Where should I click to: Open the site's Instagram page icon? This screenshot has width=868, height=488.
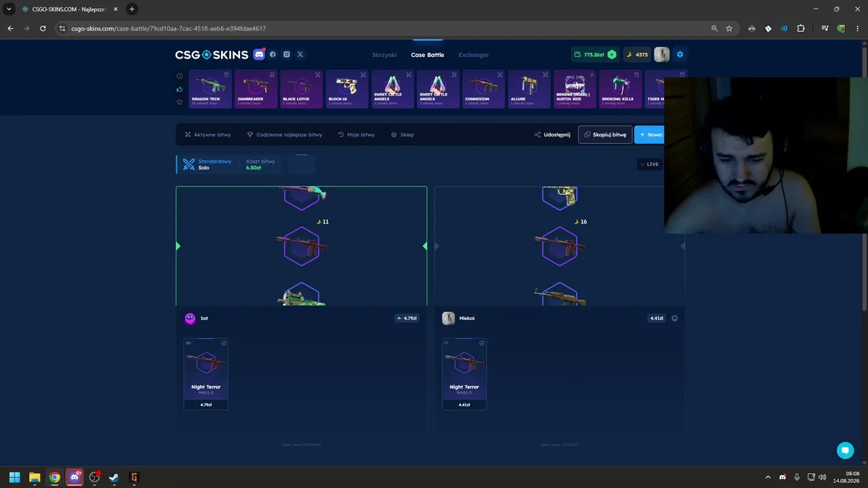[x=287, y=54]
